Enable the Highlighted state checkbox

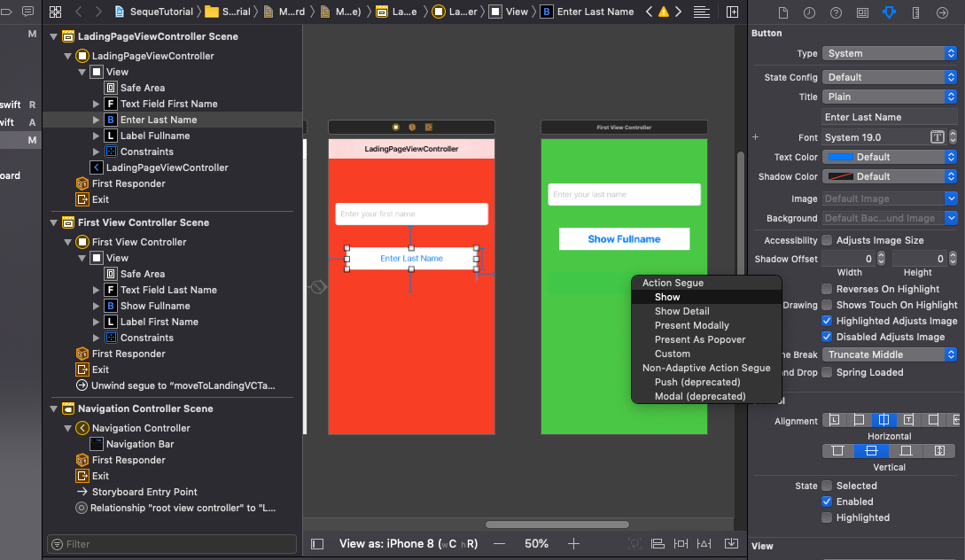click(827, 517)
